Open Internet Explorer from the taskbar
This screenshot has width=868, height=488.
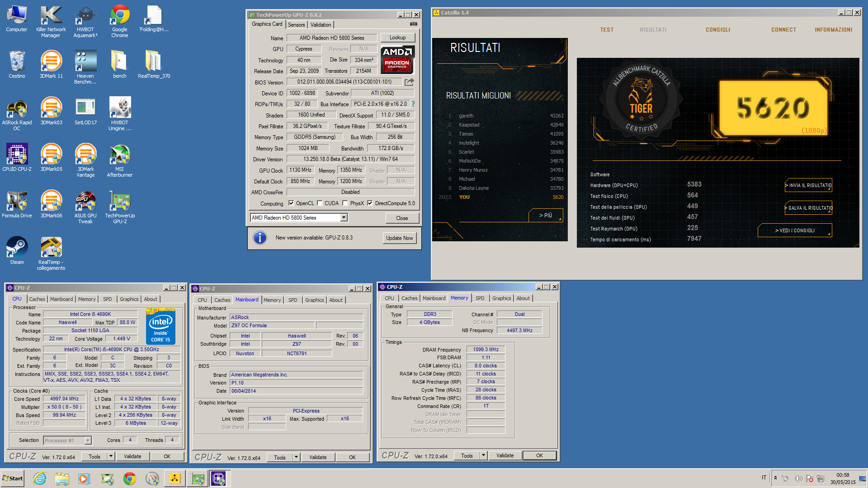(x=40, y=479)
